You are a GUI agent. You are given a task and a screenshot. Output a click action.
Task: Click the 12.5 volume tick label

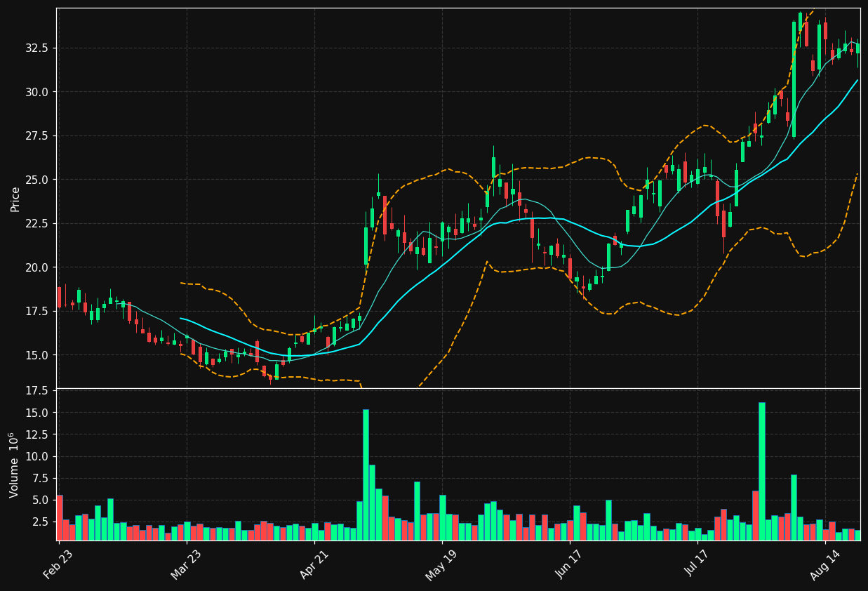click(x=37, y=434)
